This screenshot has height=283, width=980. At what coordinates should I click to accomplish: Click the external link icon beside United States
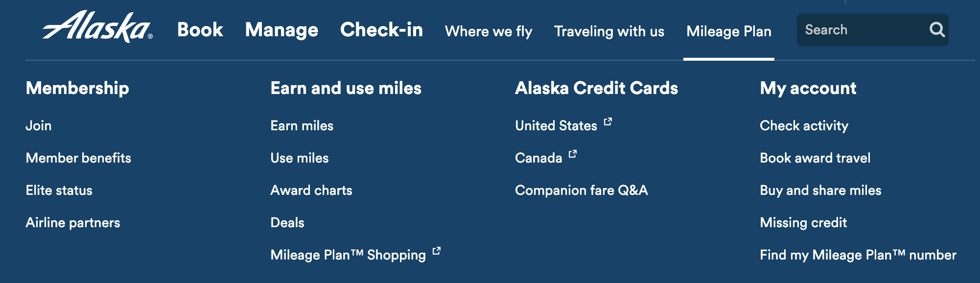click(608, 122)
